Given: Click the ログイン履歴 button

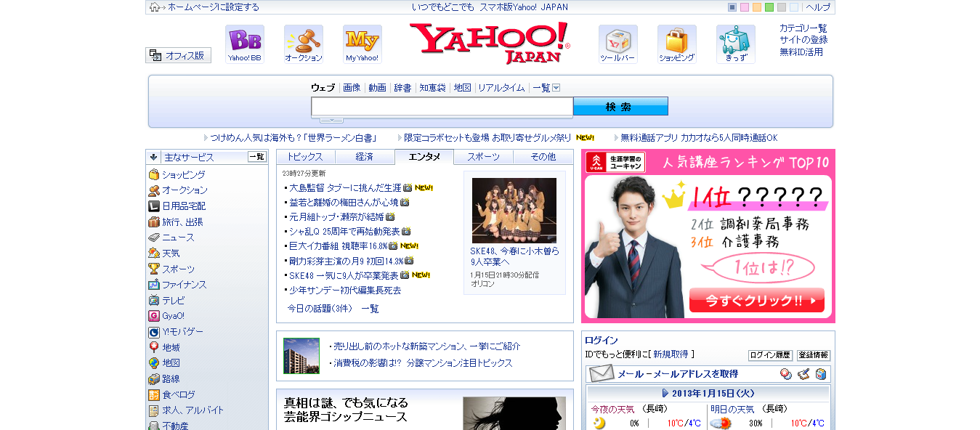Looking at the screenshot, I should [770, 355].
